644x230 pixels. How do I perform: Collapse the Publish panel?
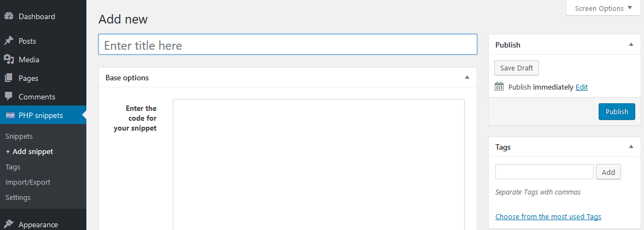pyautogui.click(x=631, y=44)
